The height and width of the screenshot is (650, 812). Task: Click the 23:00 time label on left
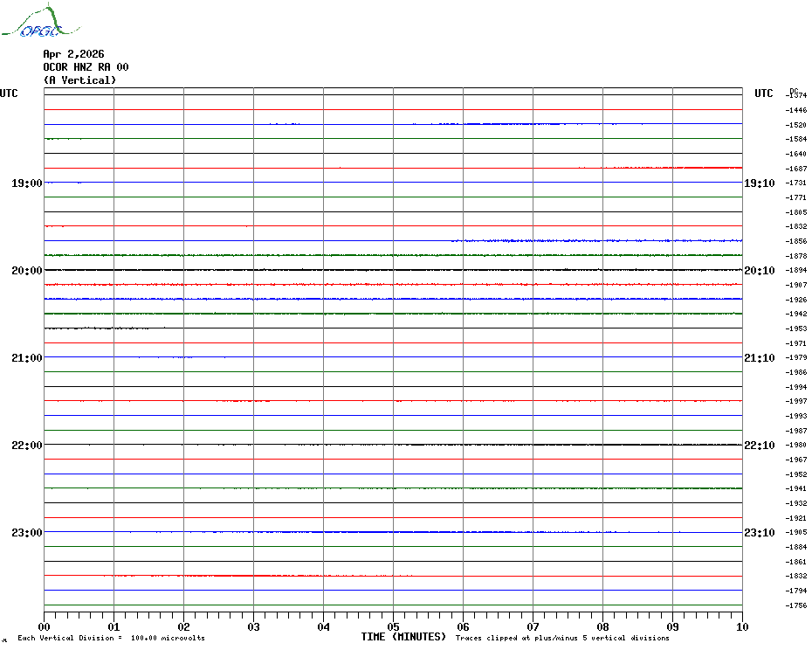[27, 533]
